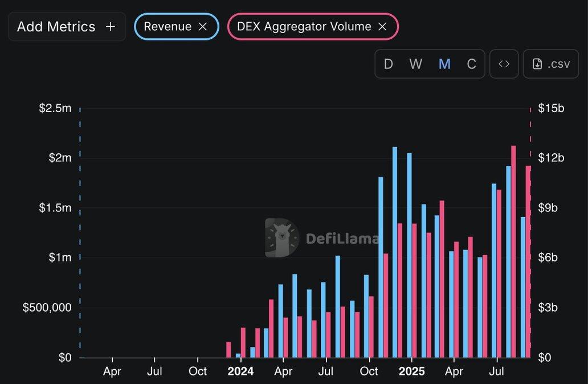Switch chart interval to Daily (D)

389,64
